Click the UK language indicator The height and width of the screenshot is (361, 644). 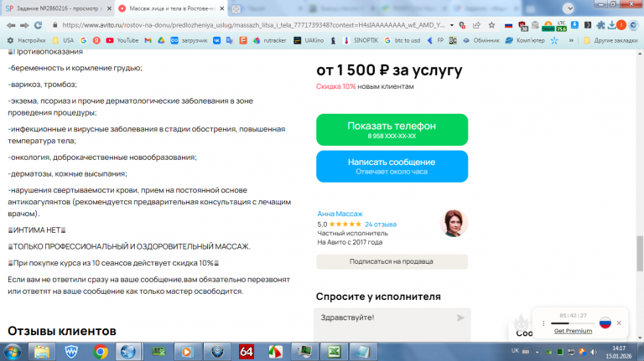point(515,351)
